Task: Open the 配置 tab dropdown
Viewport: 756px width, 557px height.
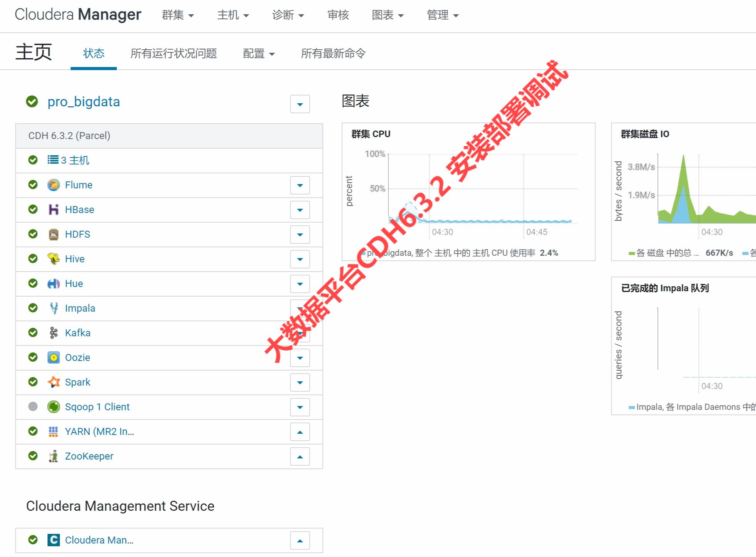Action: (259, 53)
